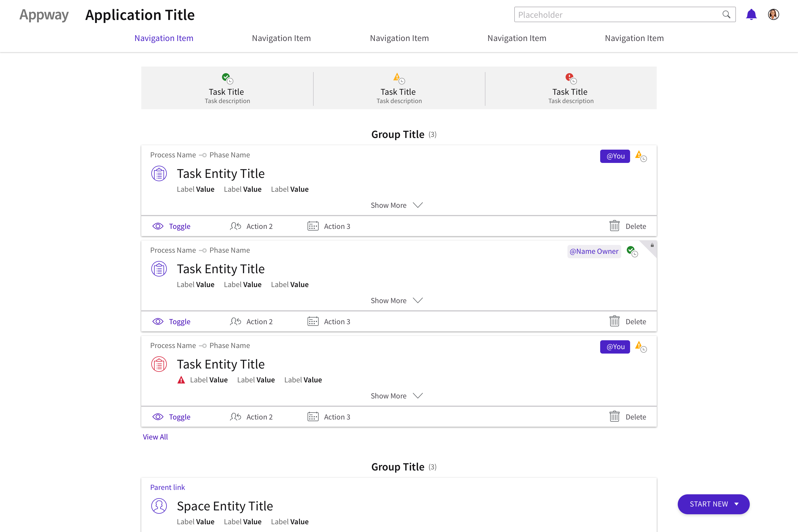Click the View All link
This screenshot has height=532, width=798.
[155, 437]
